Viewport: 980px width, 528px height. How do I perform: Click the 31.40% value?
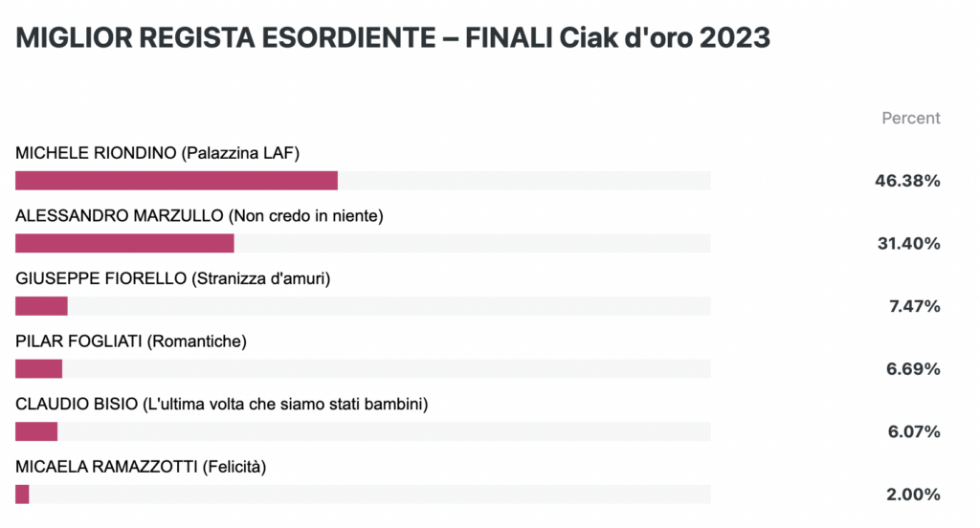click(909, 243)
